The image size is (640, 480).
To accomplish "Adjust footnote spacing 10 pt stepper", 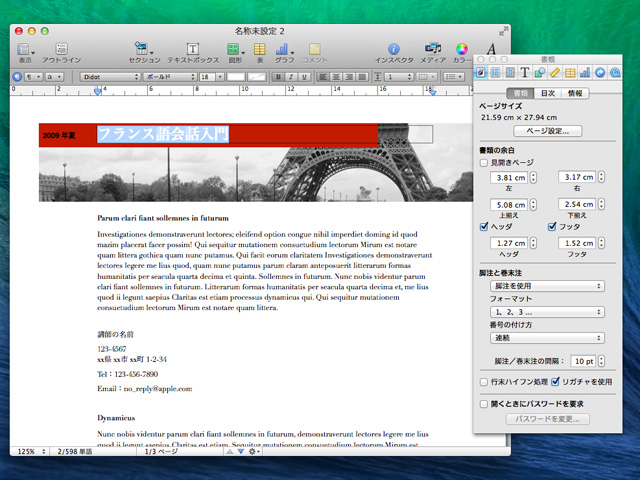I will point(601,361).
